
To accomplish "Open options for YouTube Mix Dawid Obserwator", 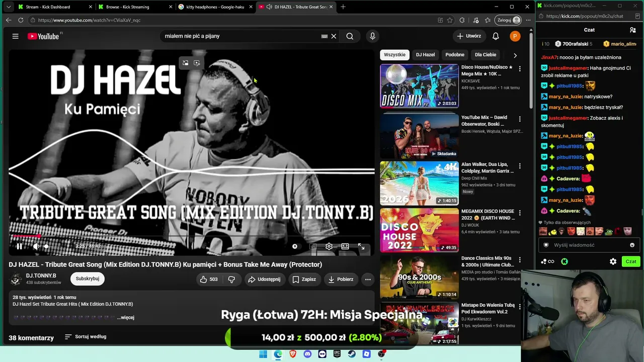I will pos(520,119).
